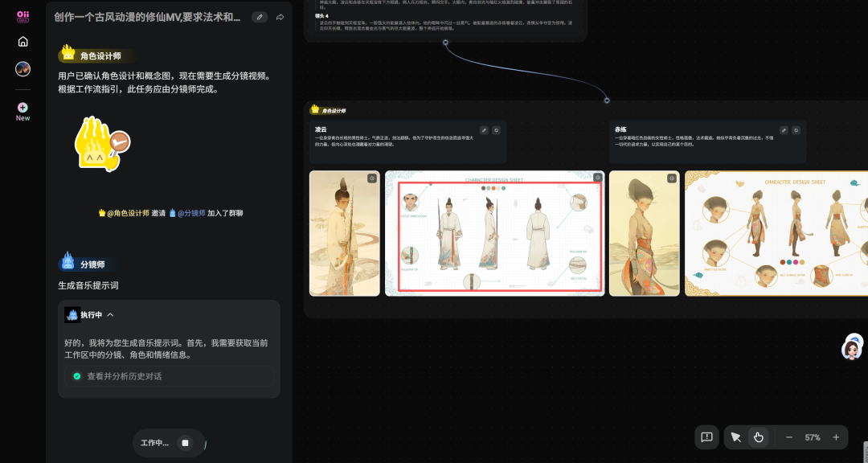Open the feedback message icon
Screen dimensions: 868x463
click(707, 437)
